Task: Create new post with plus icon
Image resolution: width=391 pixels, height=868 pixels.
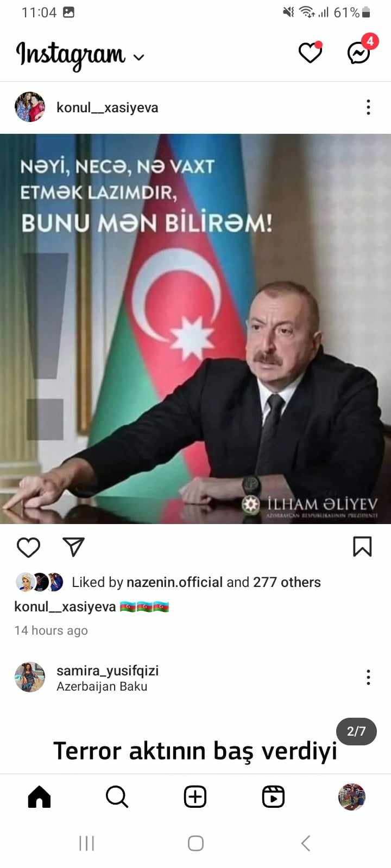Action: coord(195,797)
